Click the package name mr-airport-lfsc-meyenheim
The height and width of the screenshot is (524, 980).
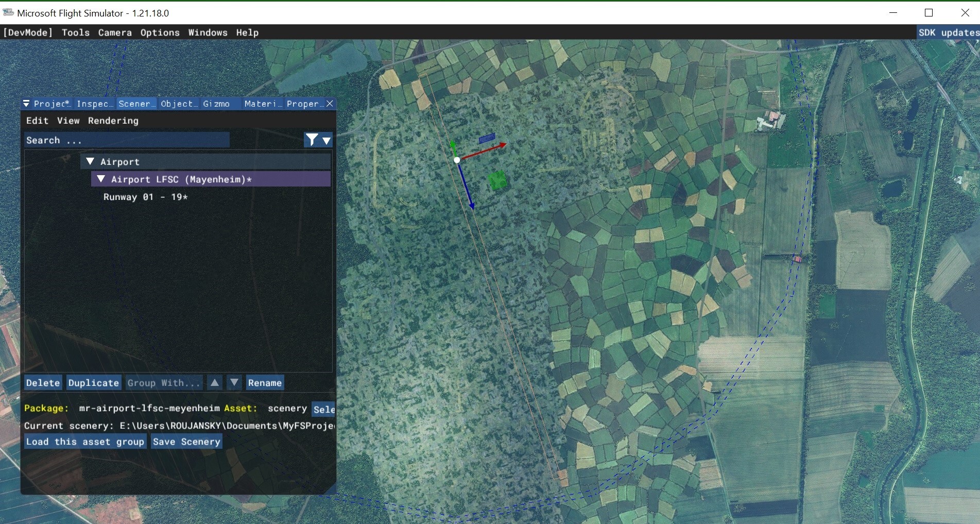point(149,408)
